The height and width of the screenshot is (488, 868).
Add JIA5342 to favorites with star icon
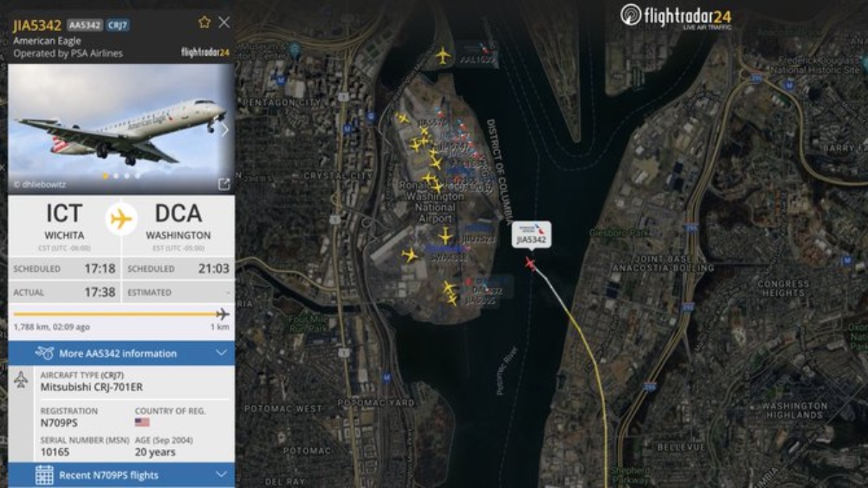pyautogui.click(x=204, y=22)
